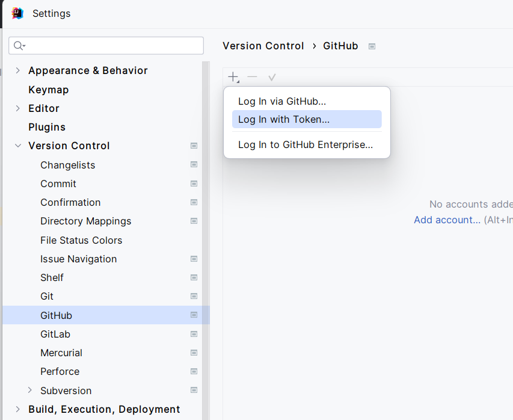
Task: Focus the settings search field
Action: [x=106, y=46]
